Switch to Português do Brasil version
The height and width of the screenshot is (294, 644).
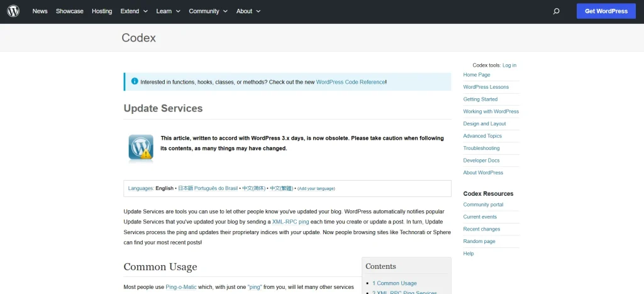tap(216, 189)
